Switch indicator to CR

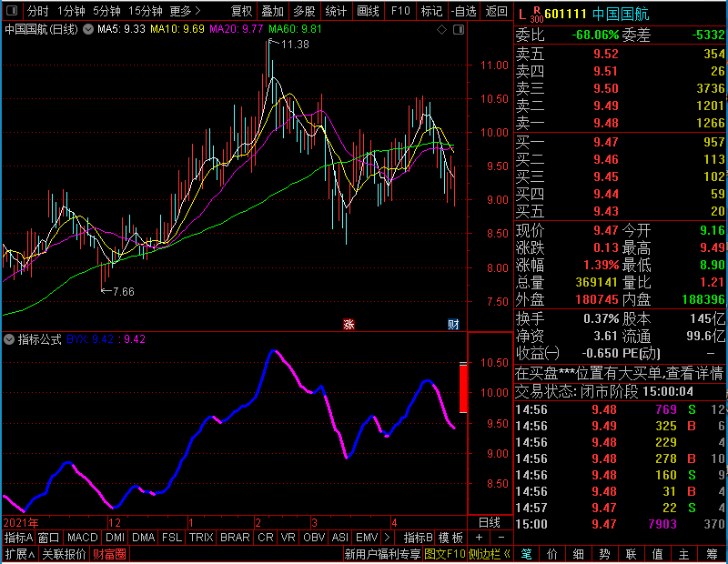[x=265, y=538]
